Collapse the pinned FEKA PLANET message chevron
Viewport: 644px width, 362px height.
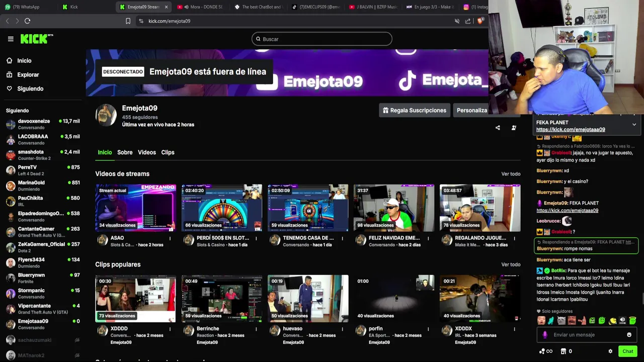634,124
